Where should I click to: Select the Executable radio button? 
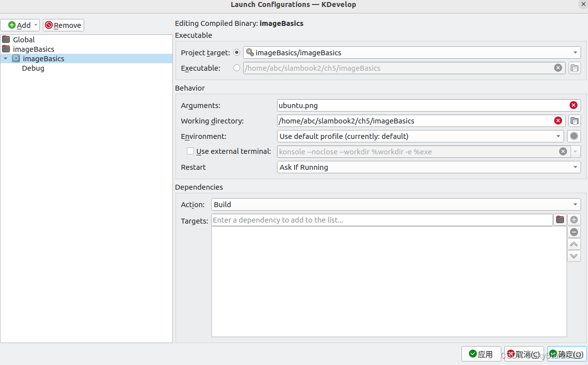click(237, 68)
